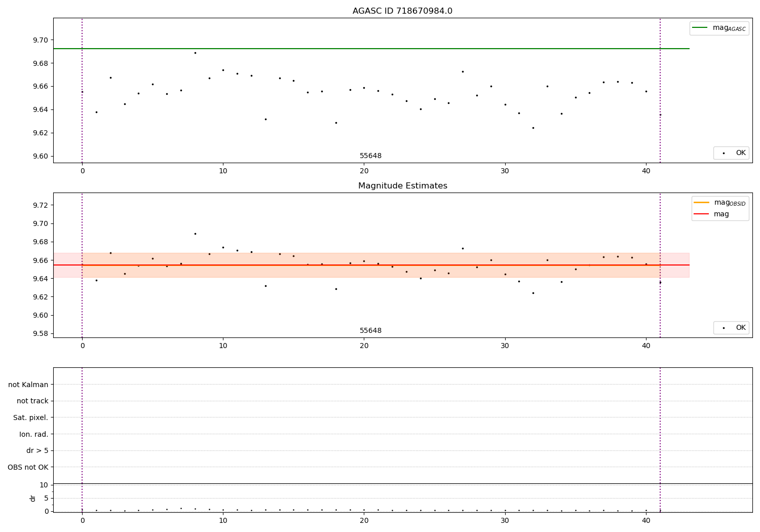Viewport: 760px width, 532px height.
Task: Click the 55648 label in the top plot
Action: coord(370,156)
